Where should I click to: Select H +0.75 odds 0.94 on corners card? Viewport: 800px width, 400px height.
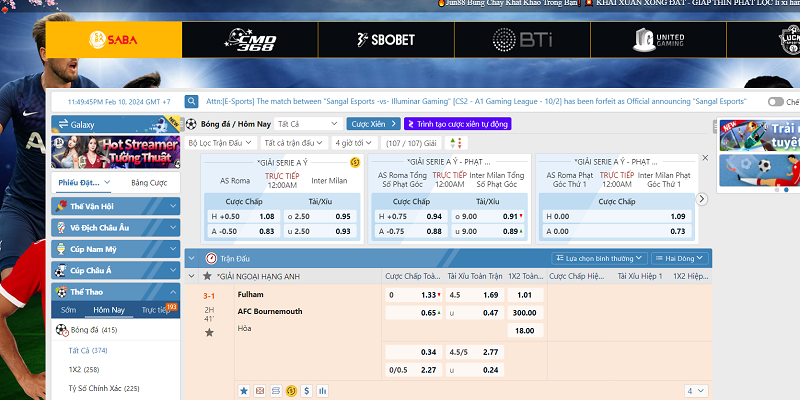pos(411,216)
